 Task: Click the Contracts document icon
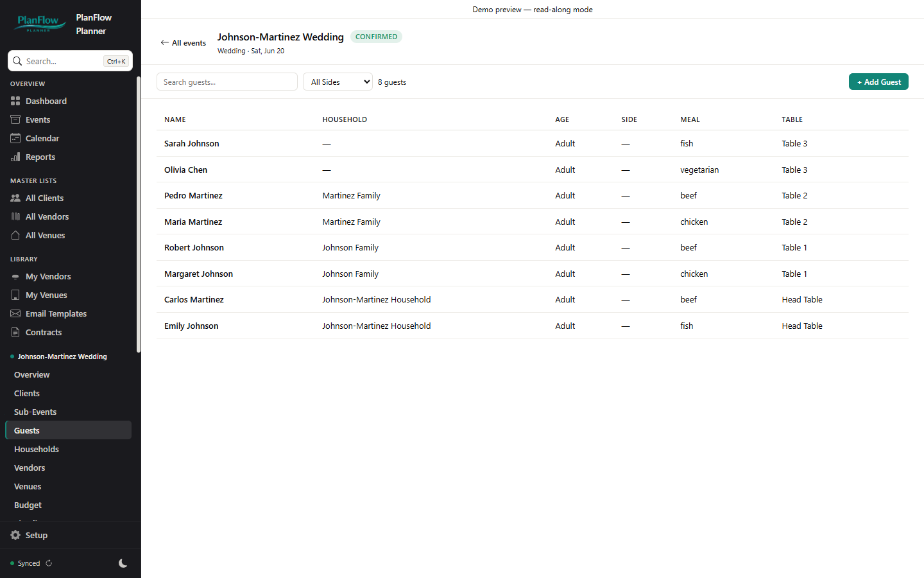tap(15, 332)
